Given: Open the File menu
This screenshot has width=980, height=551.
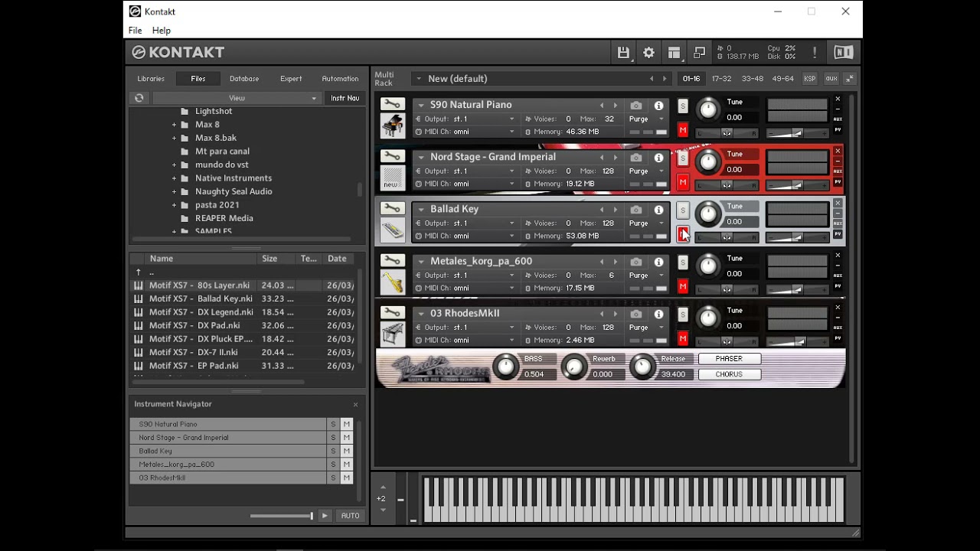Looking at the screenshot, I should pyautogui.click(x=135, y=31).
